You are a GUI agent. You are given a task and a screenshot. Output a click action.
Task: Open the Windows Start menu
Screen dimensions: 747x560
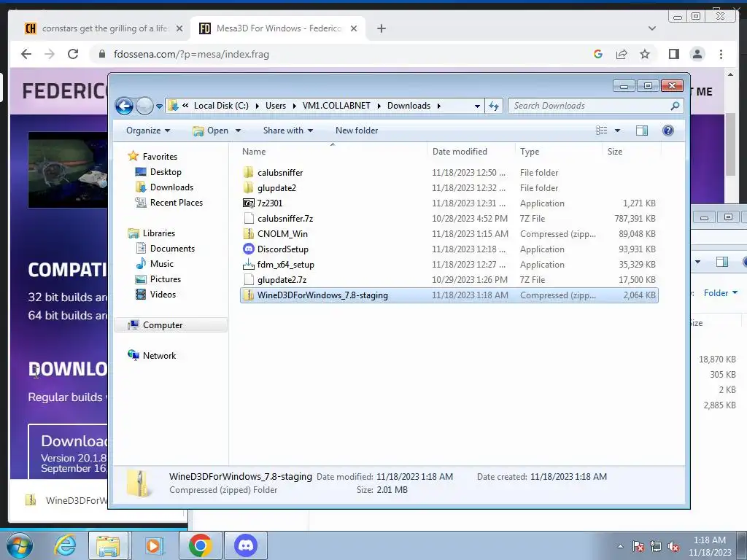point(19,545)
